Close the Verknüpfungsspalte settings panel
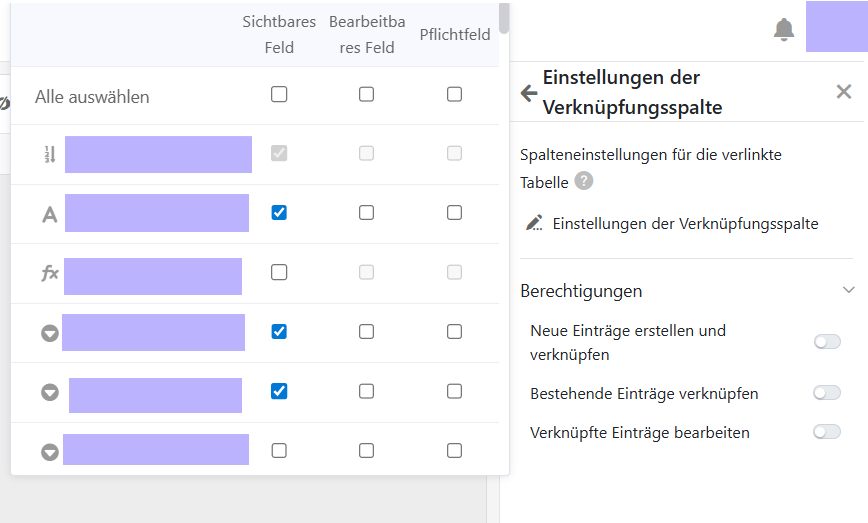 pos(843,92)
